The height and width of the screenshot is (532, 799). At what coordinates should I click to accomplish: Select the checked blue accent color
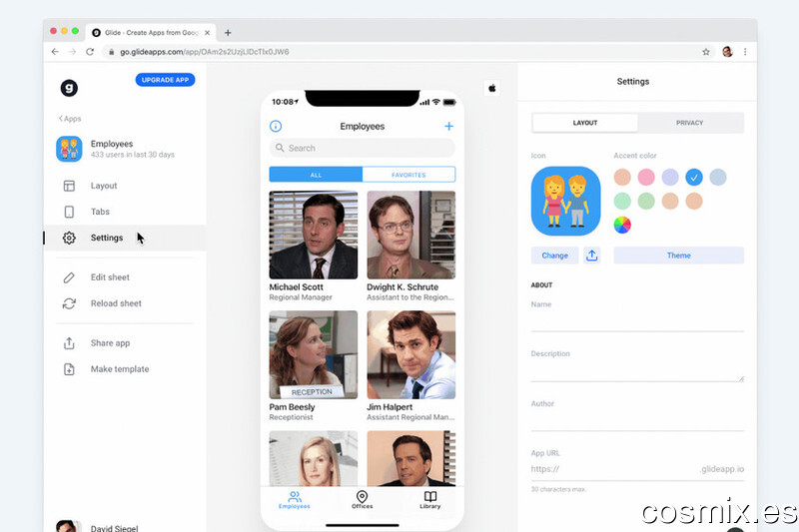coord(694,177)
